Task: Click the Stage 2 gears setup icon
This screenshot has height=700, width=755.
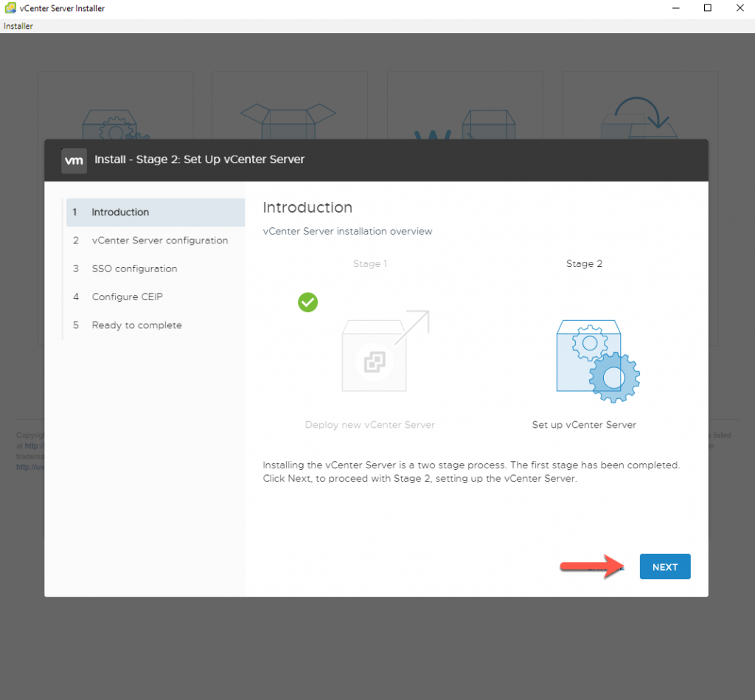Action: click(x=598, y=361)
